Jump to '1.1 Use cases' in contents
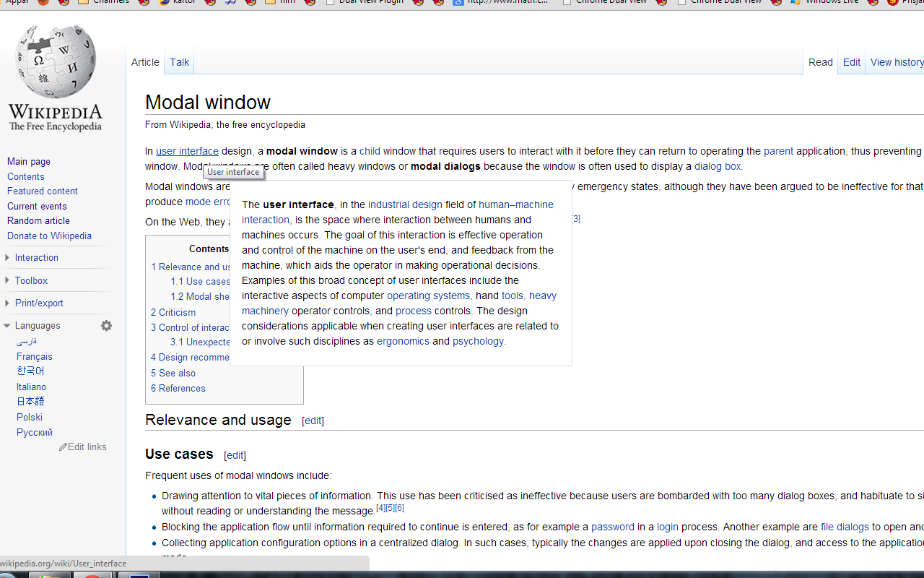Screen dimensions: 924x578 tap(200, 282)
